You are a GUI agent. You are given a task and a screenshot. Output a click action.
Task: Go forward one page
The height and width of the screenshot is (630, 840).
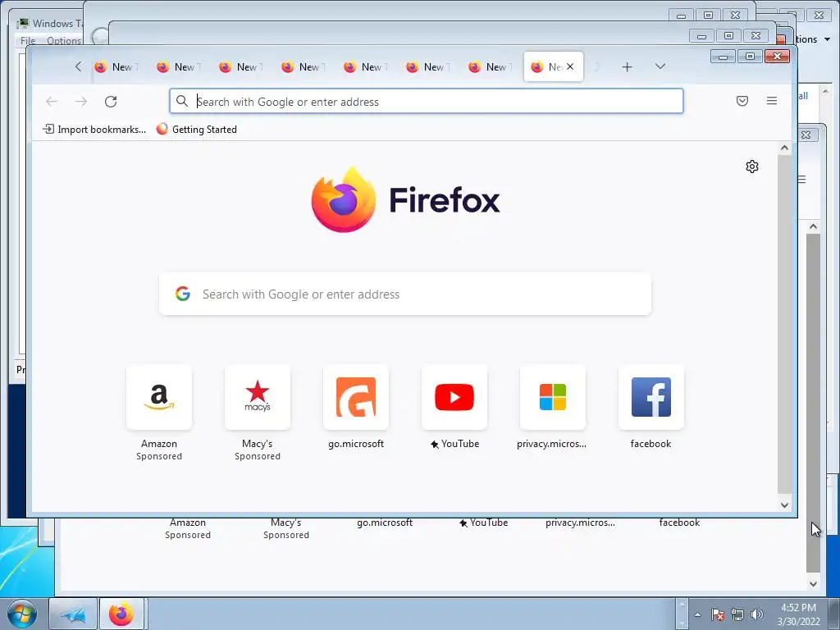[81, 101]
